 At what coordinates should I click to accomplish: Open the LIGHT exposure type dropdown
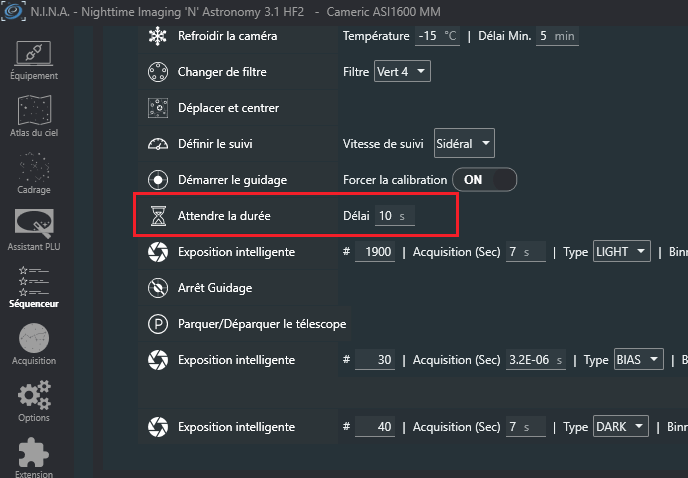tap(622, 252)
